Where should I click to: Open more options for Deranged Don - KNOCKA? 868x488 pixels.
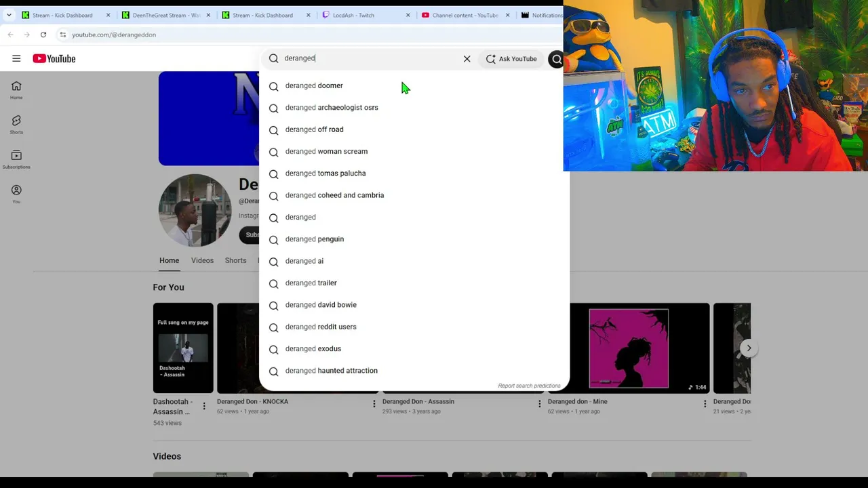coord(374,403)
